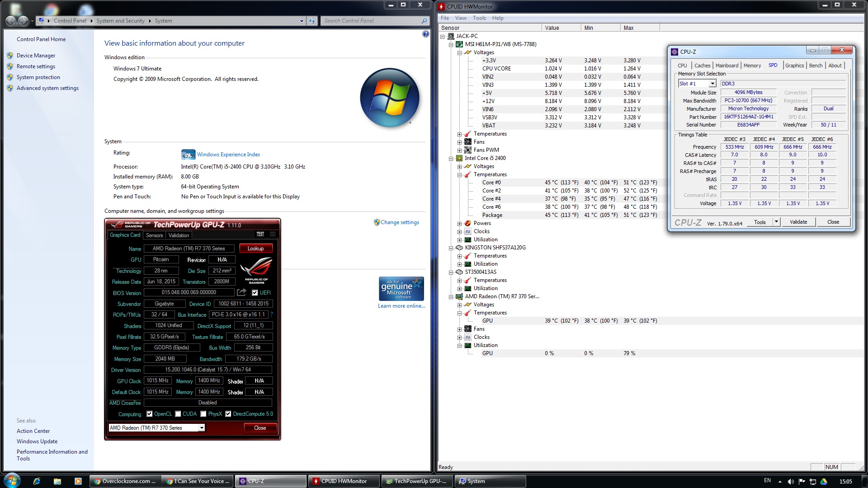This screenshot has width=868, height=488.
Task: Click the Lookup button in GPU-Z
Action: point(255,249)
